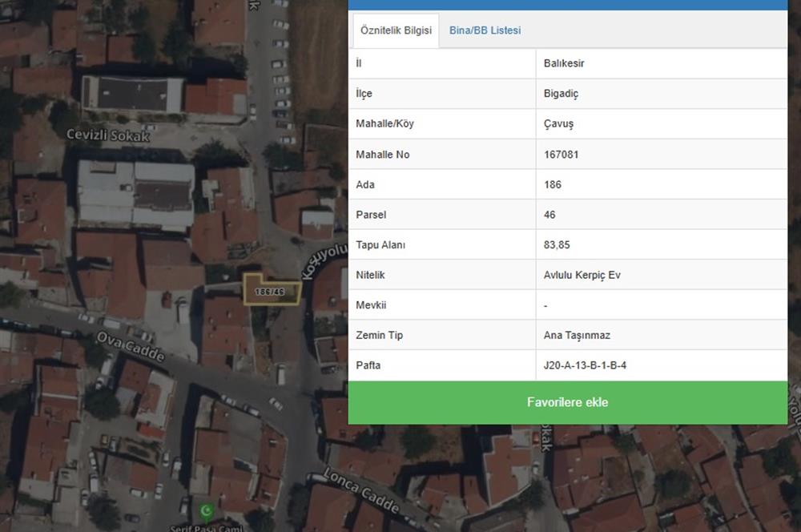Screen dimensions: 801x532
Task: Click the blue panel header bar
Action: click(x=567, y=4)
